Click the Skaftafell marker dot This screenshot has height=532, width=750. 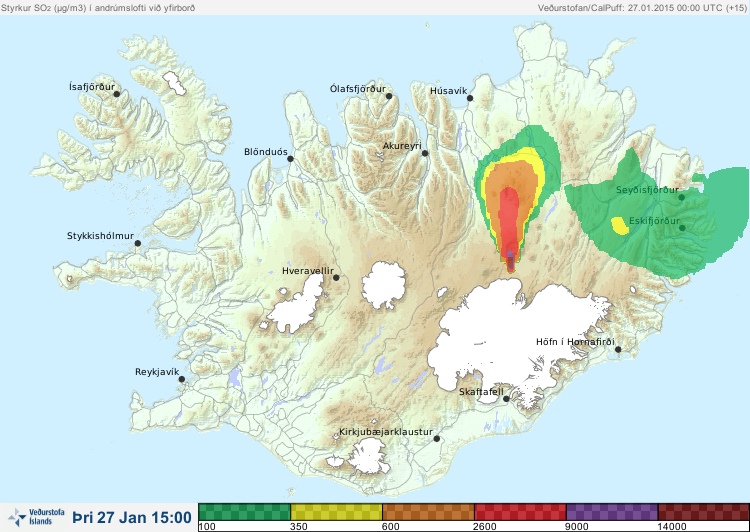pos(507,399)
